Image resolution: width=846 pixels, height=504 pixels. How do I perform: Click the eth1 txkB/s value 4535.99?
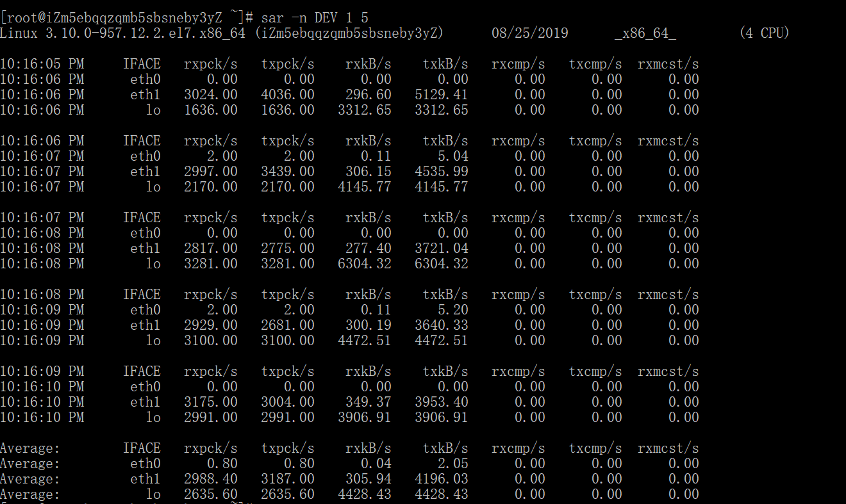tap(442, 172)
